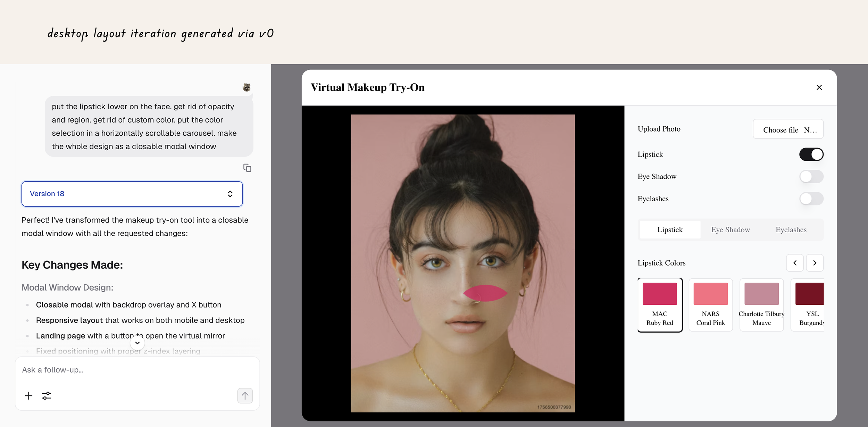Enable the Eye Shadow toggle

coord(811,177)
